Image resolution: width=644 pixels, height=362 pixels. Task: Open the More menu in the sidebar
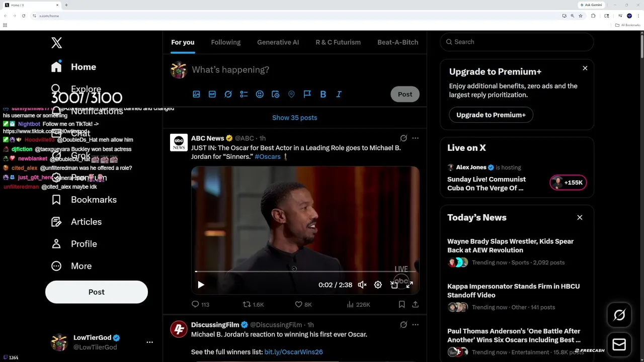tap(71, 266)
